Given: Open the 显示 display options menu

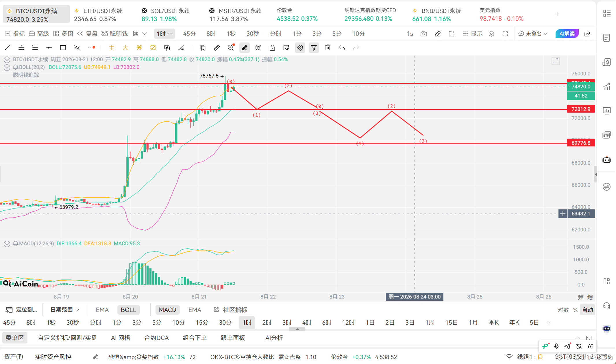Looking at the screenshot, I should click(x=472, y=34).
